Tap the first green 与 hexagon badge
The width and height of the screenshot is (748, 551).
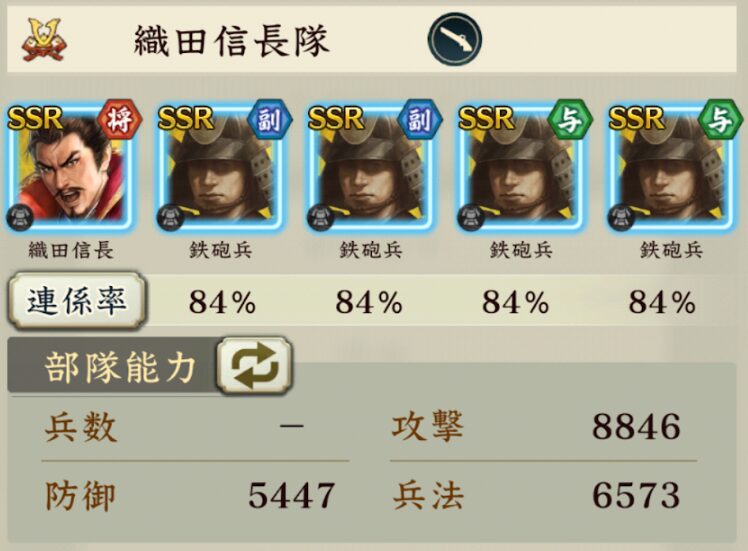click(571, 119)
